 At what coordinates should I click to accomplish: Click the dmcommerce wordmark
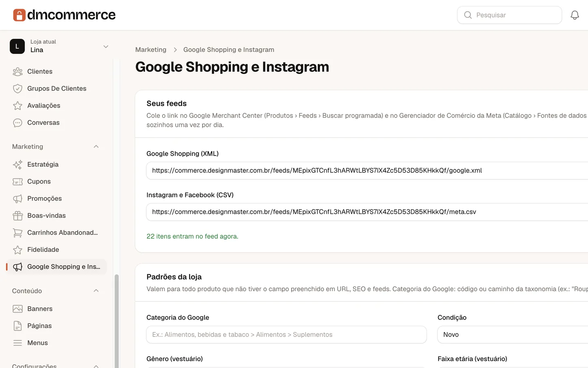coord(71,15)
